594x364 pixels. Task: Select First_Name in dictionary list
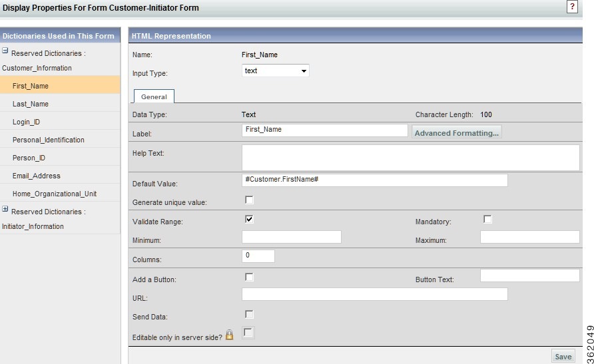pyautogui.click(x=60, y=85)
